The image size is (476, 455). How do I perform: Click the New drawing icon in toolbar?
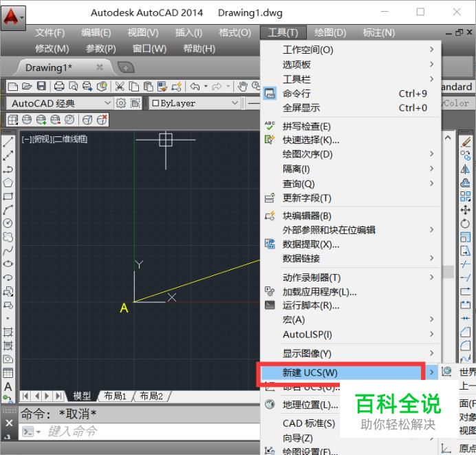point(13,87)
